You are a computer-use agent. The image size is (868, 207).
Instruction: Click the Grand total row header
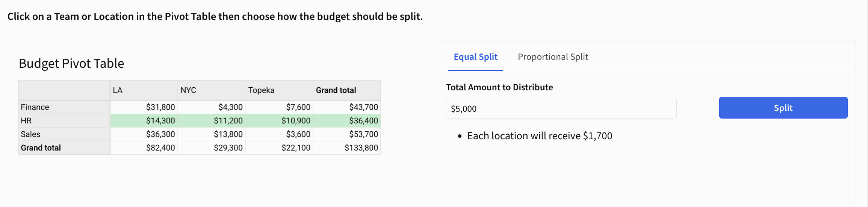41,148
